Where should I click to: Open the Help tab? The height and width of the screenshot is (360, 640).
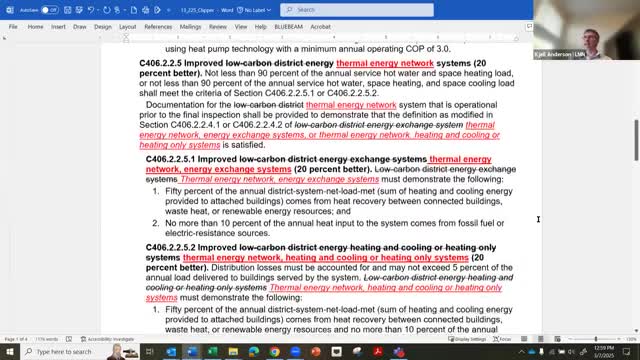point(260,27)
